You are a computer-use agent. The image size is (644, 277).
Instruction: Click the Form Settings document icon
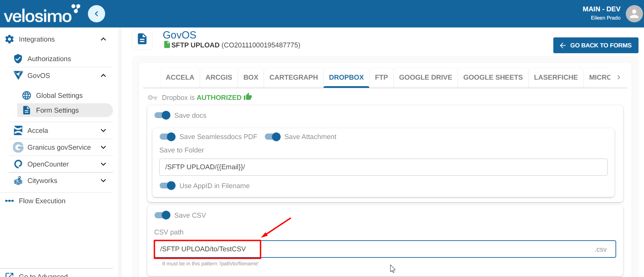coord(26,110)
